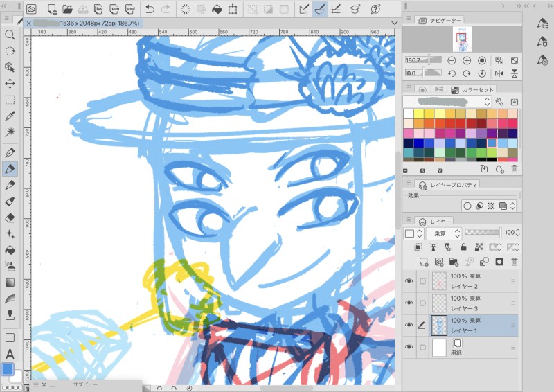Screen dimensions: 554x392
Task: Click the レイヤー 1 layer thumbnail
Action: coord(439,326)
